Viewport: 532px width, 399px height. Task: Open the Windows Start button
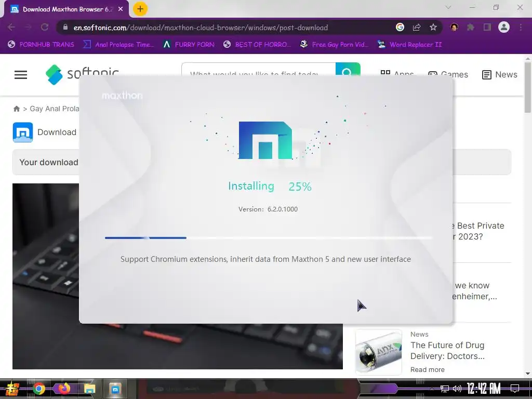click(11, 389)
